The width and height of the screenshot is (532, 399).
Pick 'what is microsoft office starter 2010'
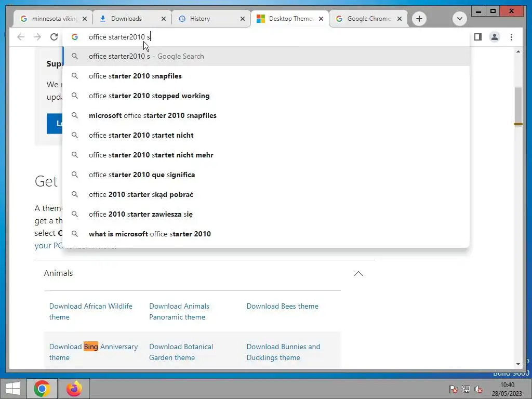click(x=267, y=234)
